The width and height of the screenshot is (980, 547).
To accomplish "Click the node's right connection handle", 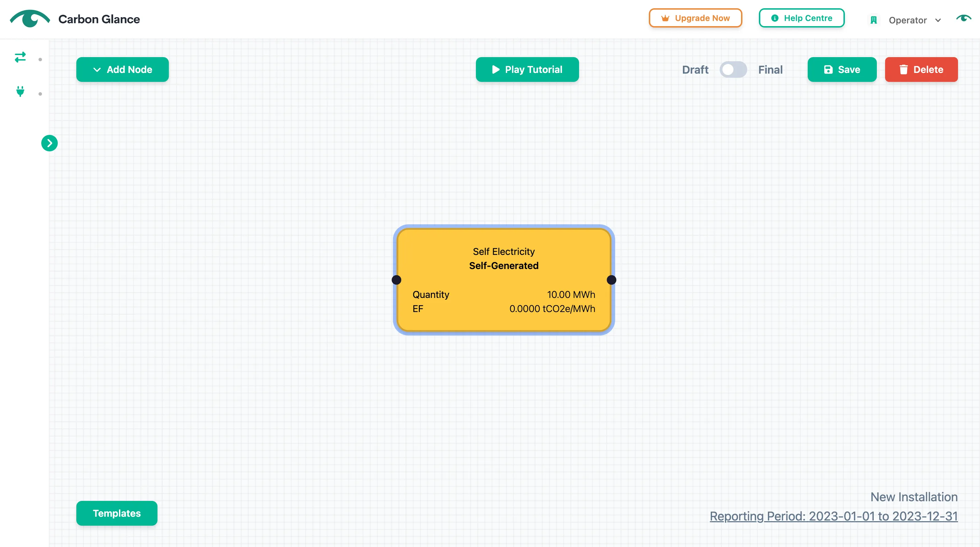I will (611, 280).
